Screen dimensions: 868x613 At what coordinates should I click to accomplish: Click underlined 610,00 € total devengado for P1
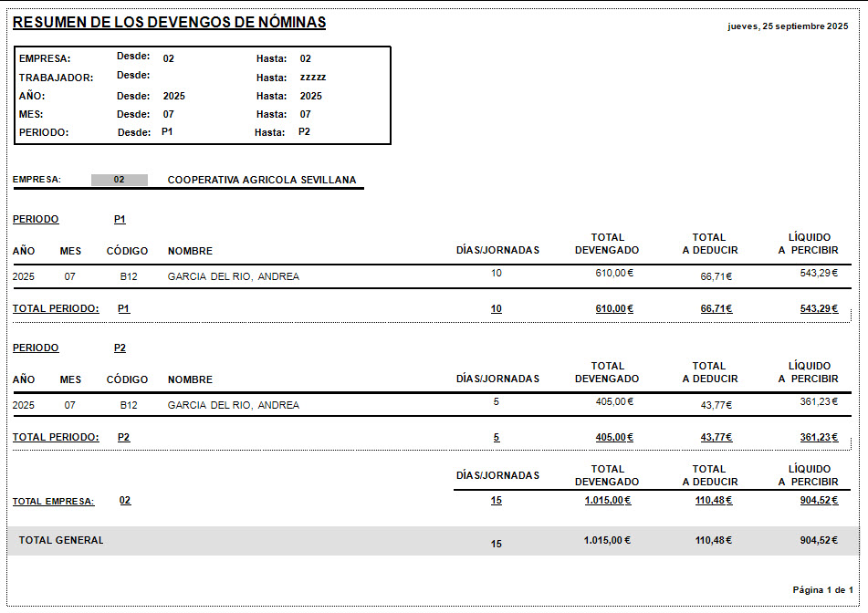[x=613, y=309]
